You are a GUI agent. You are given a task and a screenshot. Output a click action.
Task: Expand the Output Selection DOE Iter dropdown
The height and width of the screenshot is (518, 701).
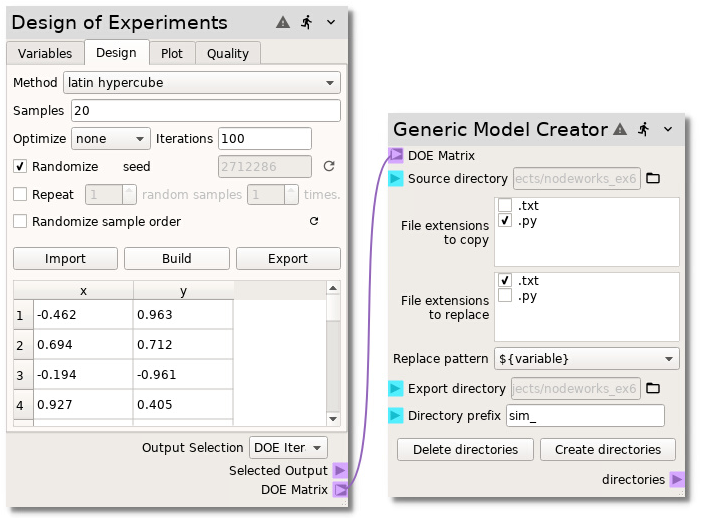click(x=288, y=447)
